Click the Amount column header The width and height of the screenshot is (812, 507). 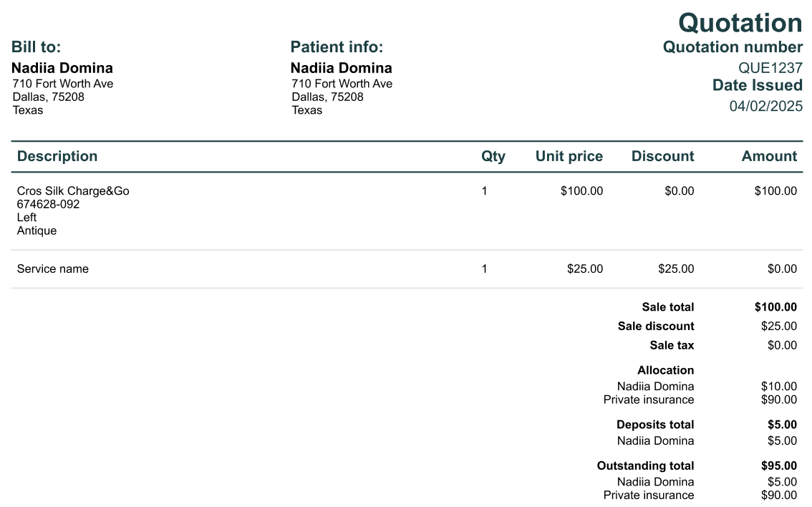(x=769, y=156)
